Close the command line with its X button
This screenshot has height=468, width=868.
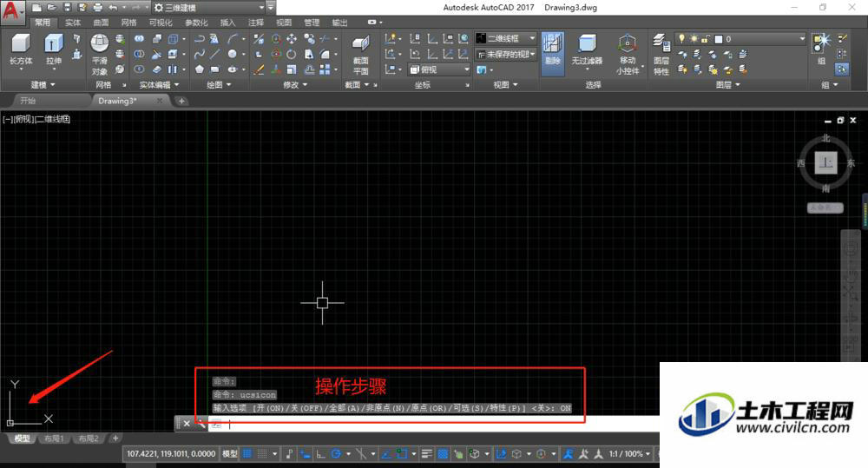[x=187, y=424]
